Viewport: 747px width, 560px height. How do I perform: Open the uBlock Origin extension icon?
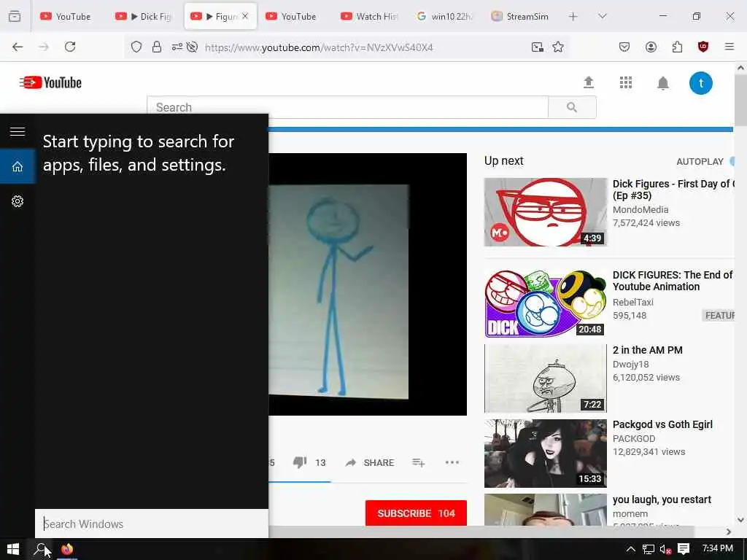click(x=703, y=47)
